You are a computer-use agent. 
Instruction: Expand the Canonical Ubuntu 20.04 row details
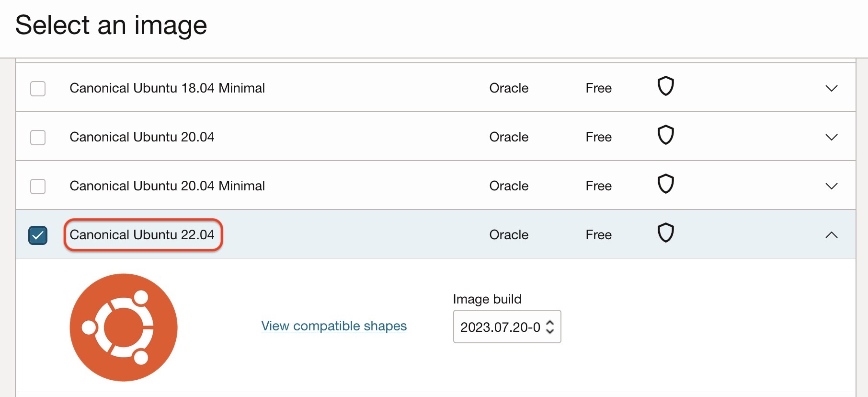point(832,138)
